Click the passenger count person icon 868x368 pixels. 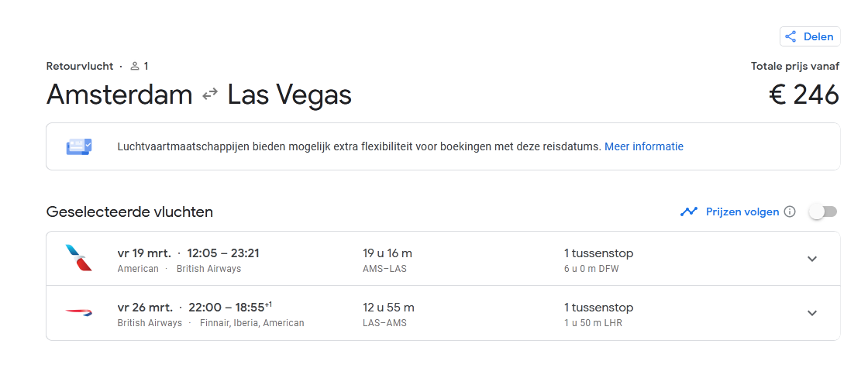135,67
